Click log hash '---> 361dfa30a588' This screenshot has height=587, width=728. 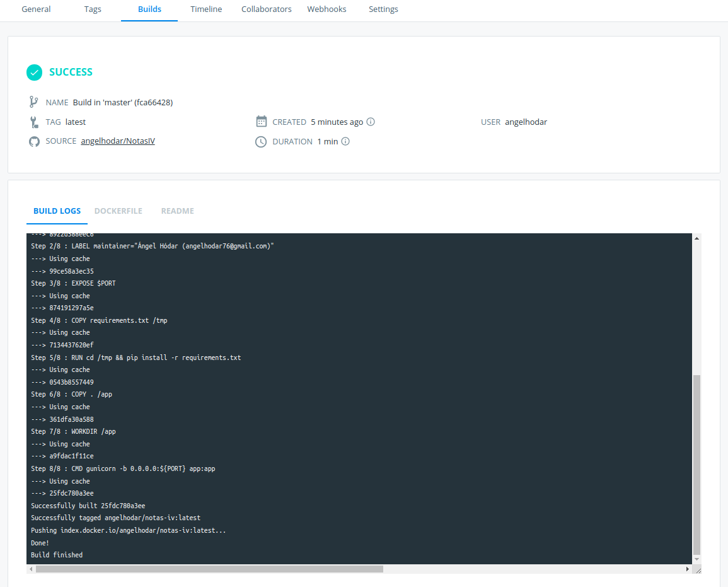pyautogui.click(x=62, y=419)
